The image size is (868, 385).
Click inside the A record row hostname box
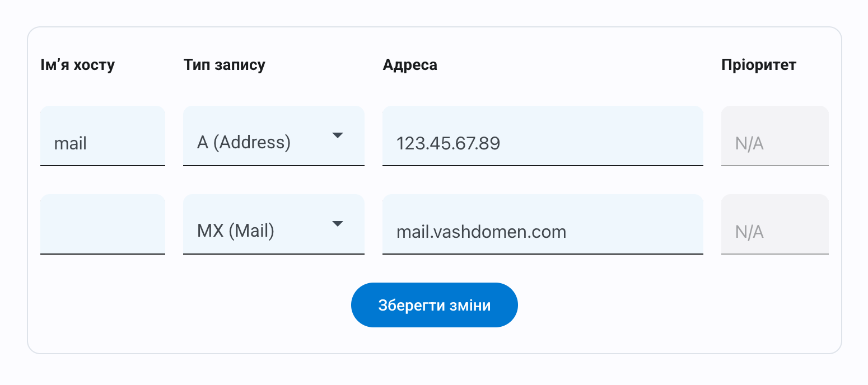[102, 135]
